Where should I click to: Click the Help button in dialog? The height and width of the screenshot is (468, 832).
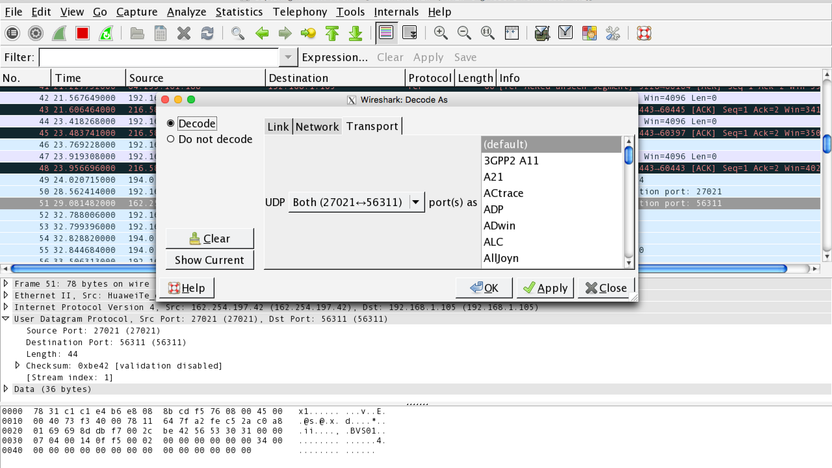point(187,288)
